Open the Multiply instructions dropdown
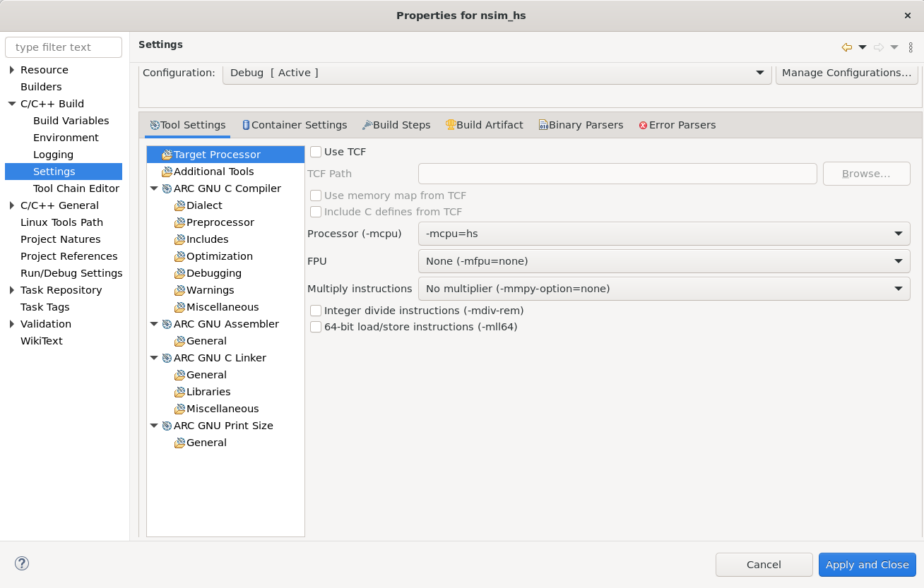Screen dimensions: 924x588 point(663,289)
